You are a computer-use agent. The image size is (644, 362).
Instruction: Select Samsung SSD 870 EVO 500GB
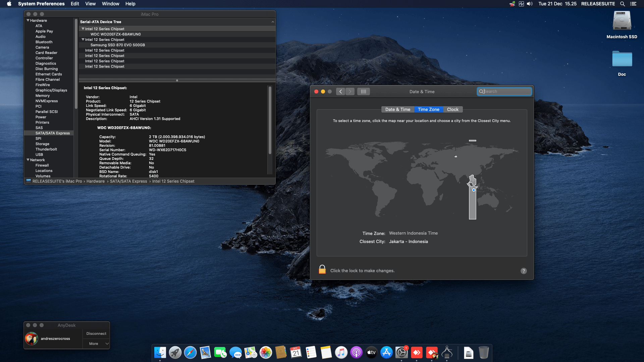177,45
